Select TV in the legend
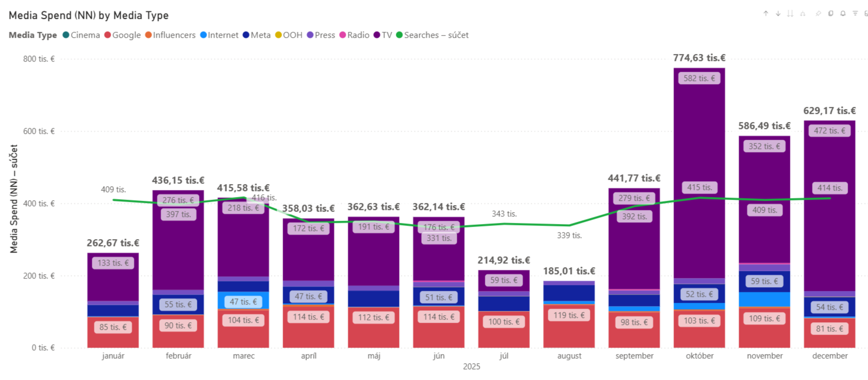The width and height of the screenshot is (868, 380). [x=383, y=35]
